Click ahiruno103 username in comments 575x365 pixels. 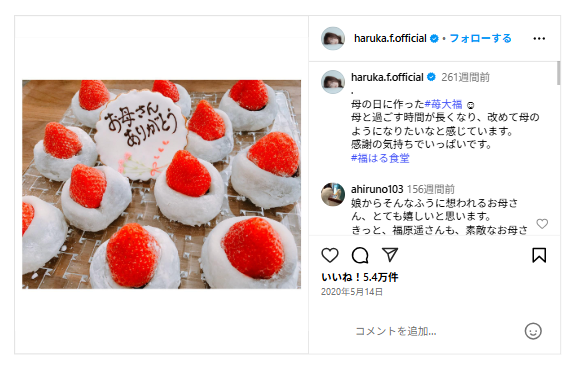click(x=377, y=189)
